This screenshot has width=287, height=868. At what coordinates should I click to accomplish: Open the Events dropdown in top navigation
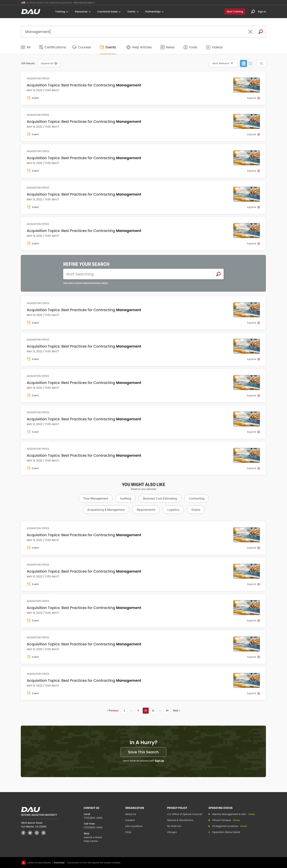133,12
